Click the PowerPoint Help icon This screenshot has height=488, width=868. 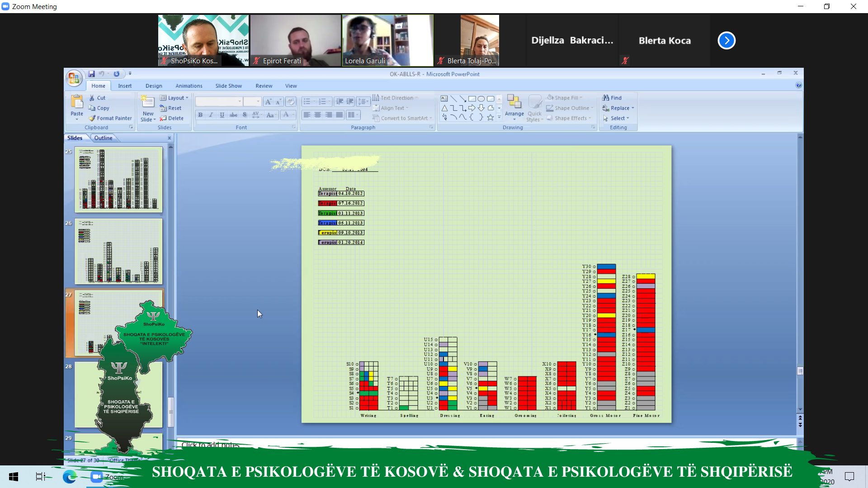click(x=798, y=85)
